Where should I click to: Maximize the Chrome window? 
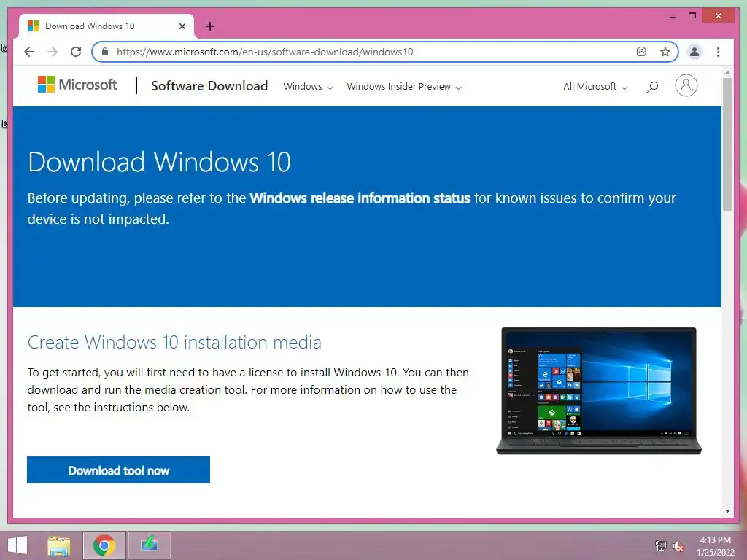[x=692, y=16]
